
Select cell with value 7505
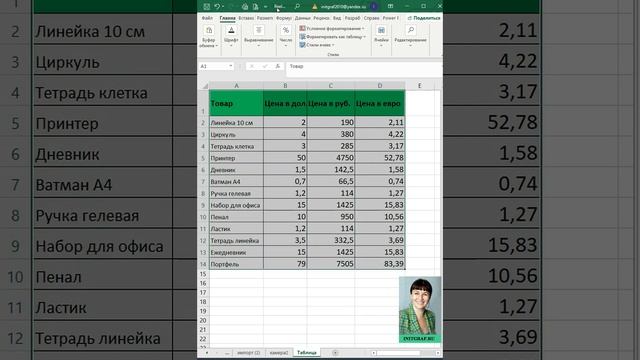tap(331, 264)
